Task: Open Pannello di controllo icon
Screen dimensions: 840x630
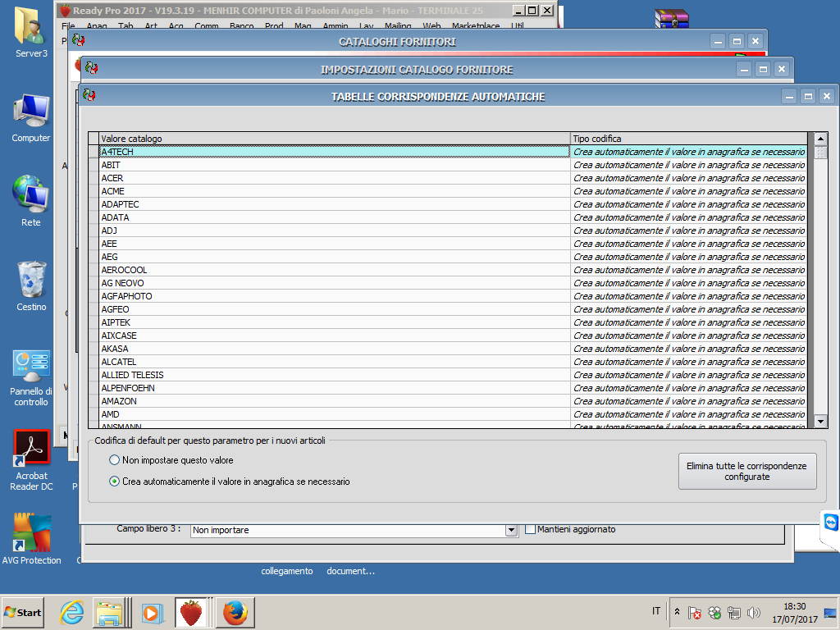Action: [x=31, y=378]
